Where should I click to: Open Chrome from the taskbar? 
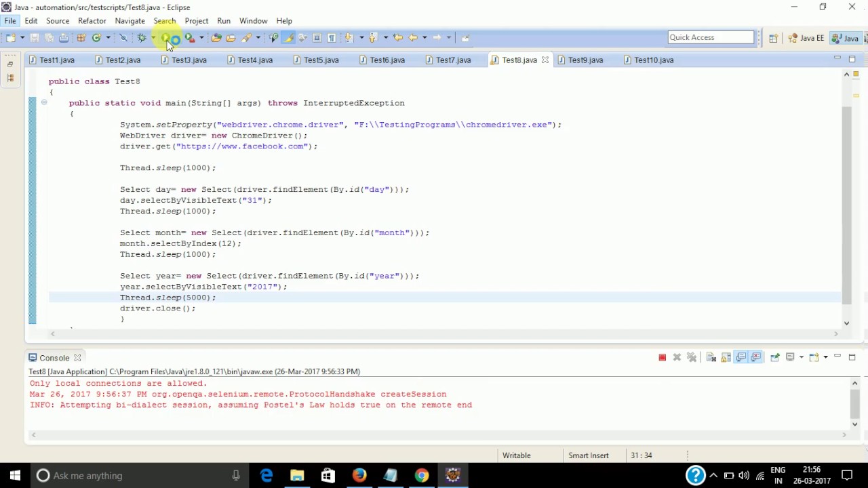tap(422, 476)
